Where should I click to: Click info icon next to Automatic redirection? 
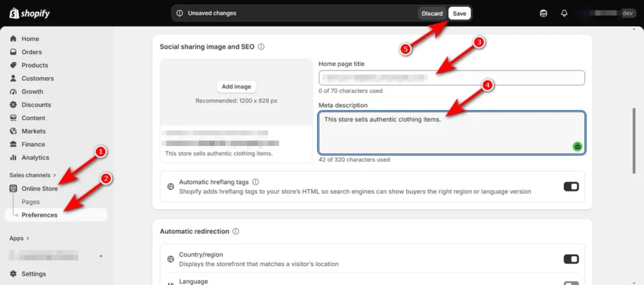click(236, 231)
